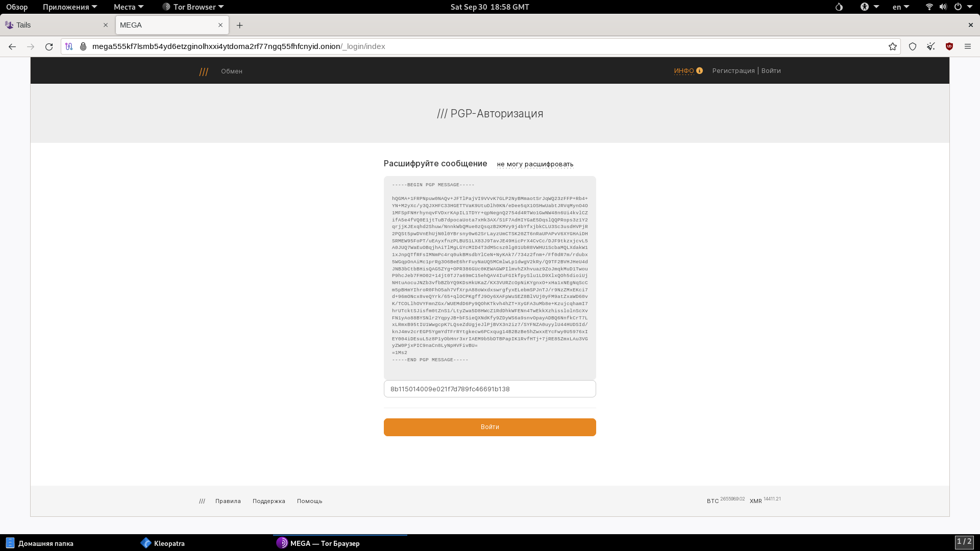Expand the en keyboard layout selector
This screenshot has width=980, height=551.
tap(901, 7)
